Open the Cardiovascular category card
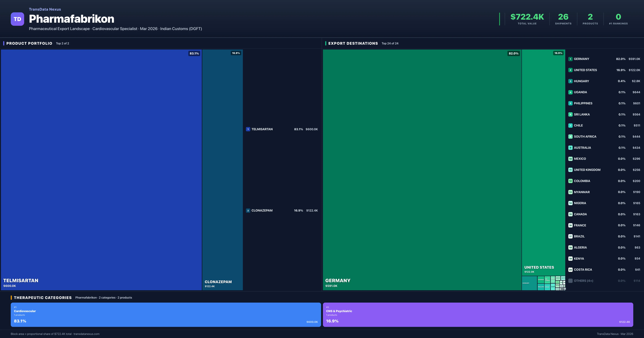 [166, 315]
